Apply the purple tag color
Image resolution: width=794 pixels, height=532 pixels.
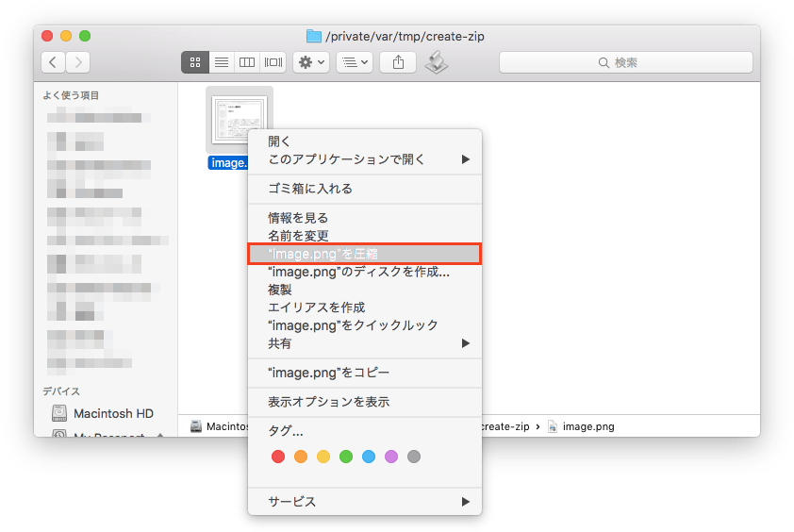(391, 457)
